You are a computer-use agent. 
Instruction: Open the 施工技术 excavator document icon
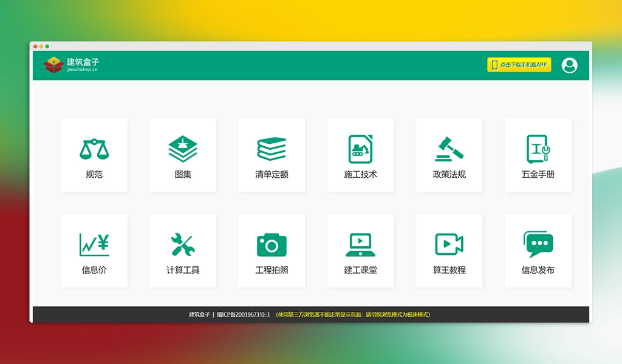coord(361,149)
